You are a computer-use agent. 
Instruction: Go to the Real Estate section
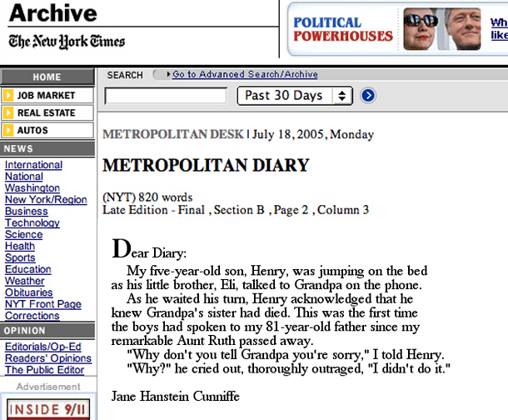click(47, 112)
